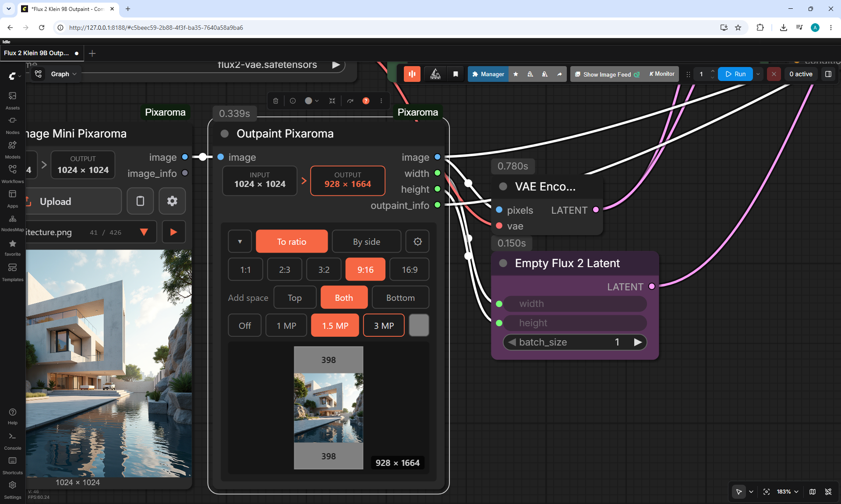Open the Templates sidebar panel
The image size is (841, 504).
(x=12, y=272)
